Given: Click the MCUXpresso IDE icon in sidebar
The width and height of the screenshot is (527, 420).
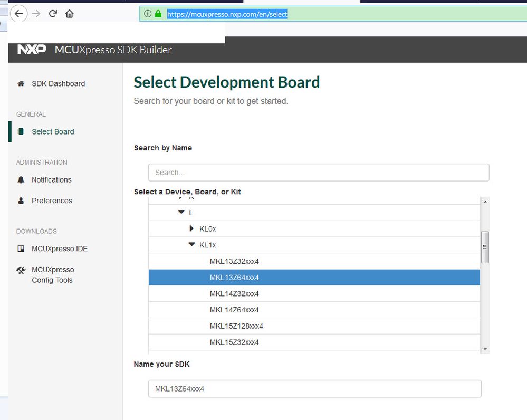Looking at the screenshot, I should tap(21, 249).
